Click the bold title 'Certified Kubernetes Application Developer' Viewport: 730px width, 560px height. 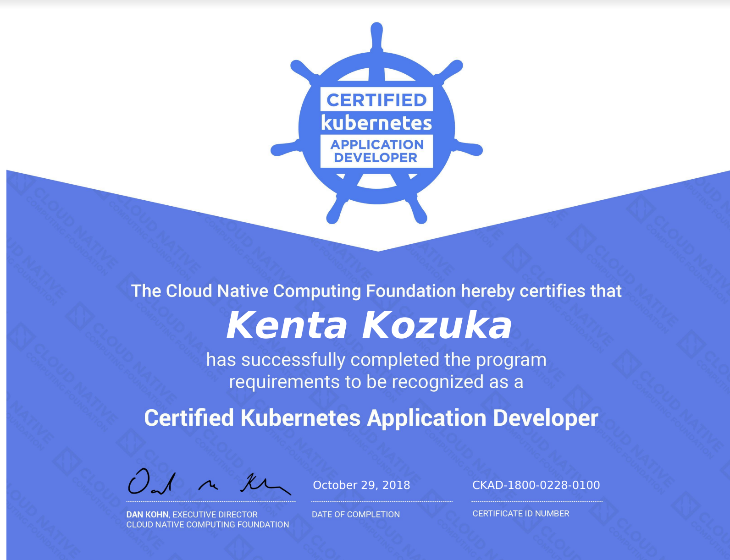click(x=371, y=418)
